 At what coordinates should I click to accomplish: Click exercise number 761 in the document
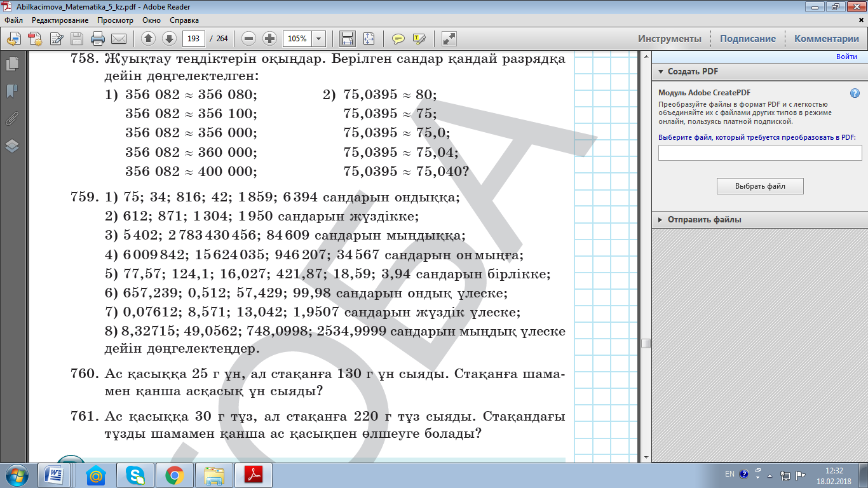pos(83,417)
